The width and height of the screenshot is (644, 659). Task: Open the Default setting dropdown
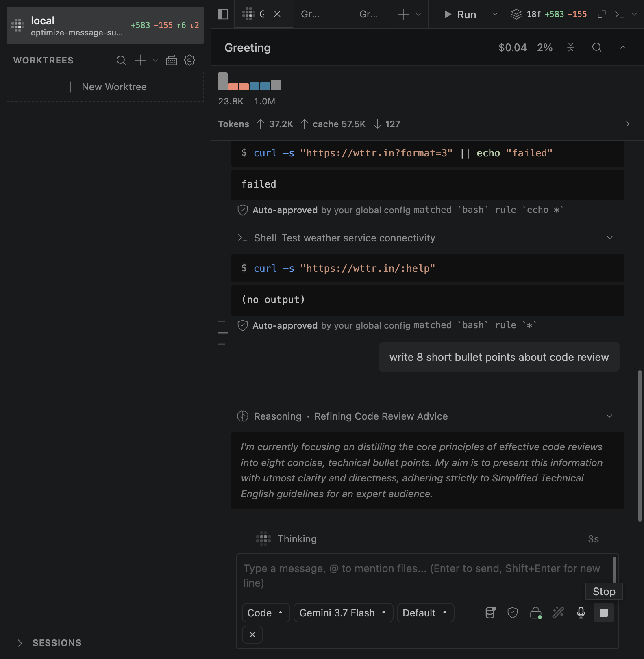tap(425, 613)
